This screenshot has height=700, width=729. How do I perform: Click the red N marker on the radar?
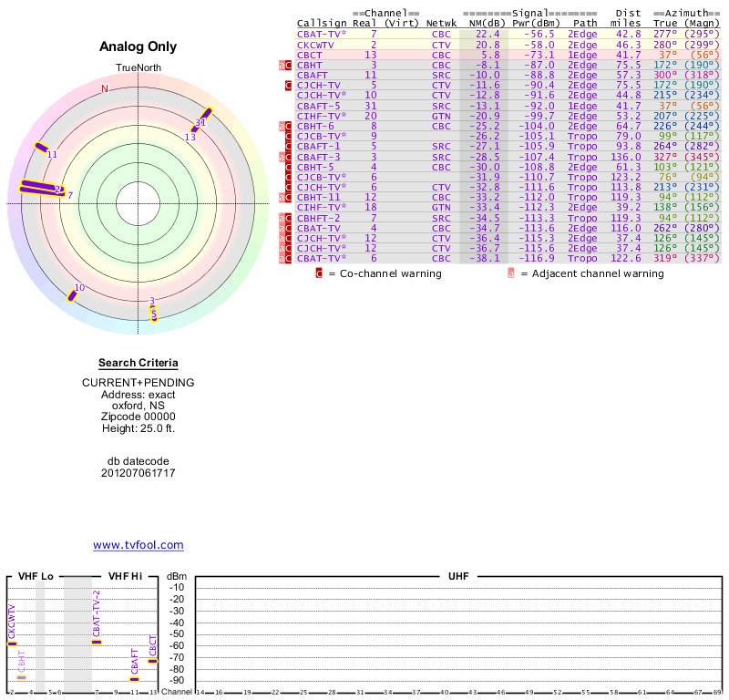pyautogui.click(x=105, y=88)
